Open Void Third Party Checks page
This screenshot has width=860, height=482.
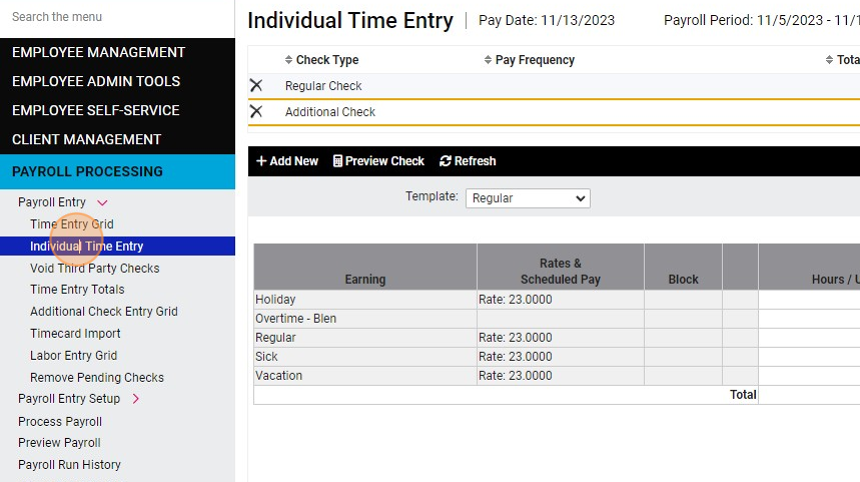[x=95, y=268]
